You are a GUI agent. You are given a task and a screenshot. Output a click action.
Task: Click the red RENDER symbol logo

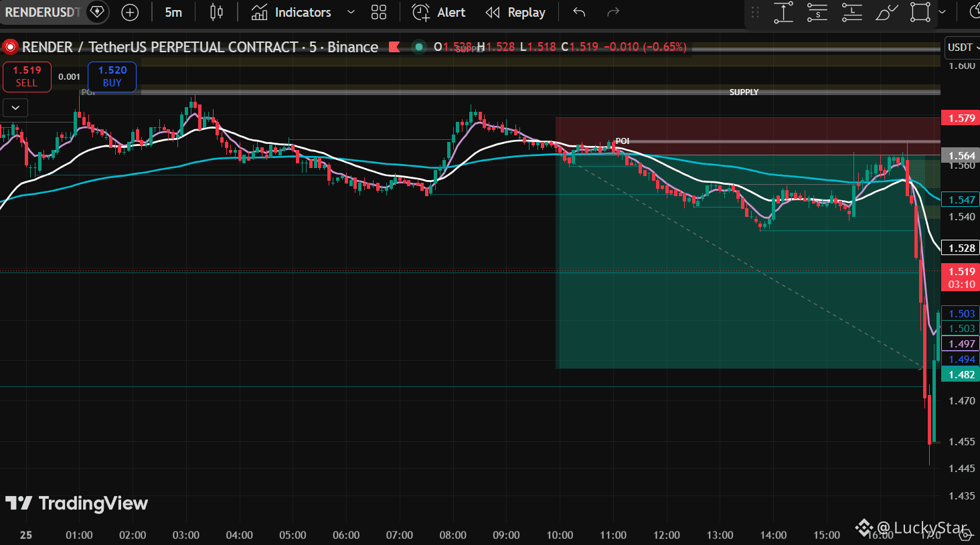click(x=10, y=47)
